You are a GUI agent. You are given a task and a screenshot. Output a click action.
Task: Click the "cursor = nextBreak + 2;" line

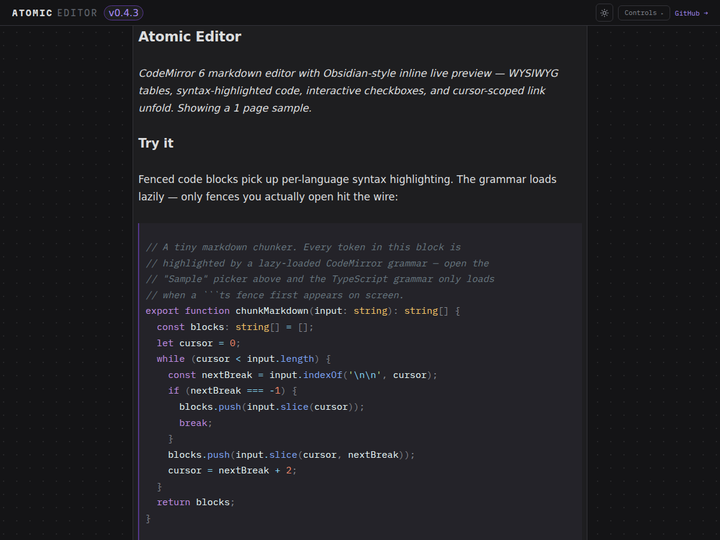(232, 471)
